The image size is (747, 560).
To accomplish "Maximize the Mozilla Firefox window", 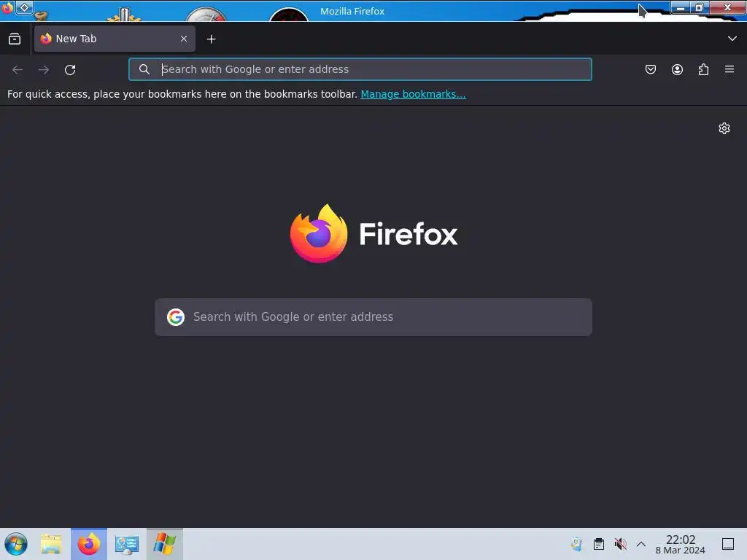I will [700, 7].
